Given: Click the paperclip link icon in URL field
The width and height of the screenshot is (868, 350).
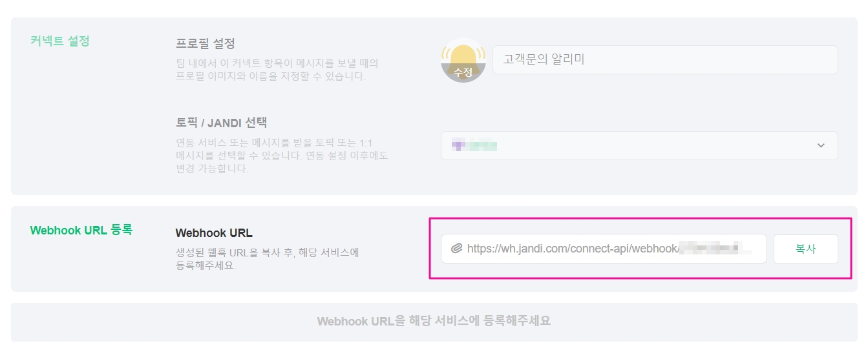Looking at the screenshot, I should point(456,249).
